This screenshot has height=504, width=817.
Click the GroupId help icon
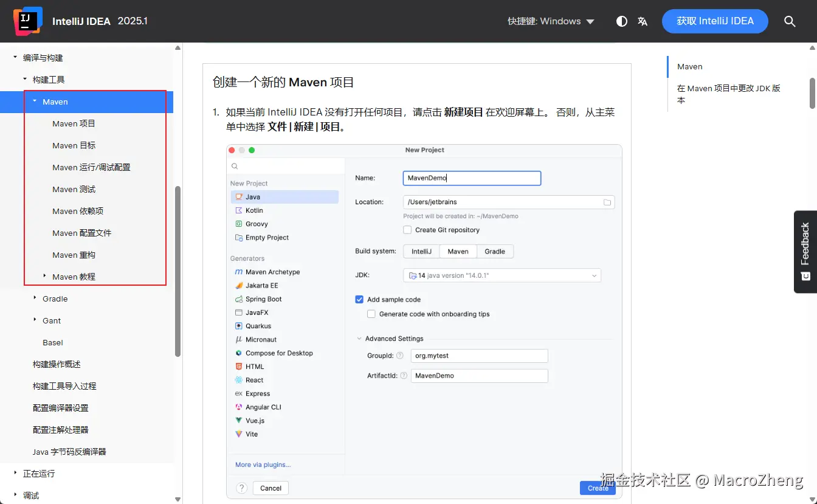[399, 356]
